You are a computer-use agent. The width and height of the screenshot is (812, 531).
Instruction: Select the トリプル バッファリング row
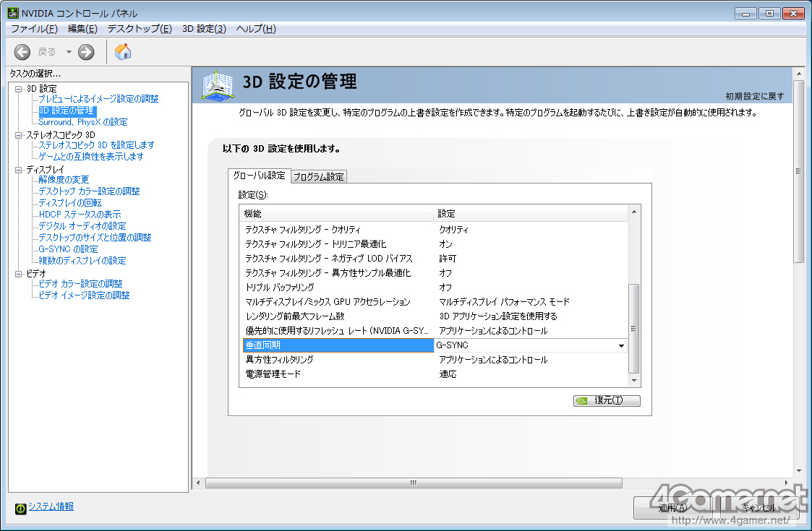(435, 288)
